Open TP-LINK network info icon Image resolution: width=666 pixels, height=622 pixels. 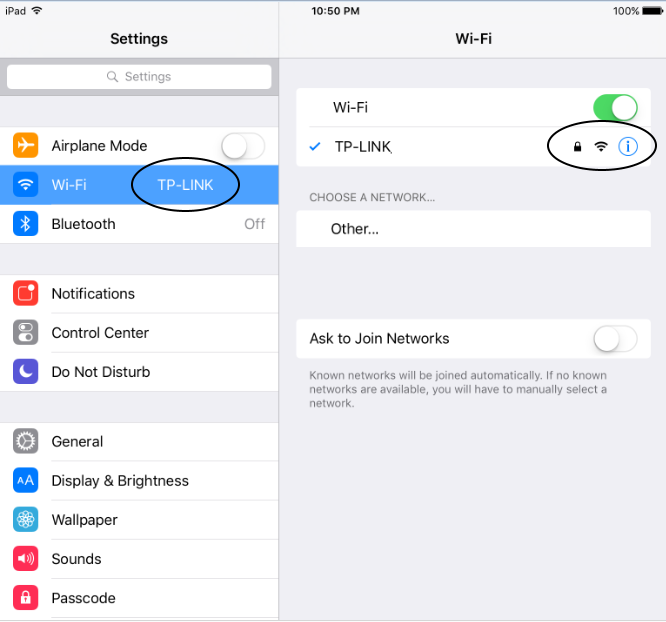(x=628, y=147)
